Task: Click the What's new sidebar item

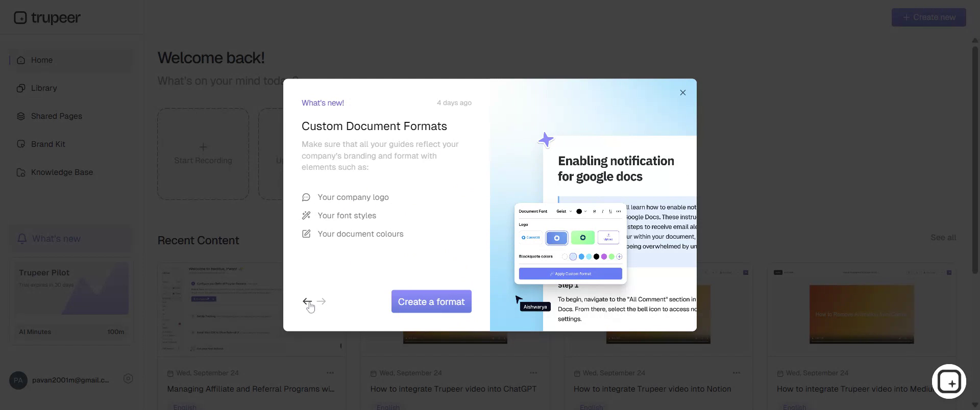Action: coord(71,239)
